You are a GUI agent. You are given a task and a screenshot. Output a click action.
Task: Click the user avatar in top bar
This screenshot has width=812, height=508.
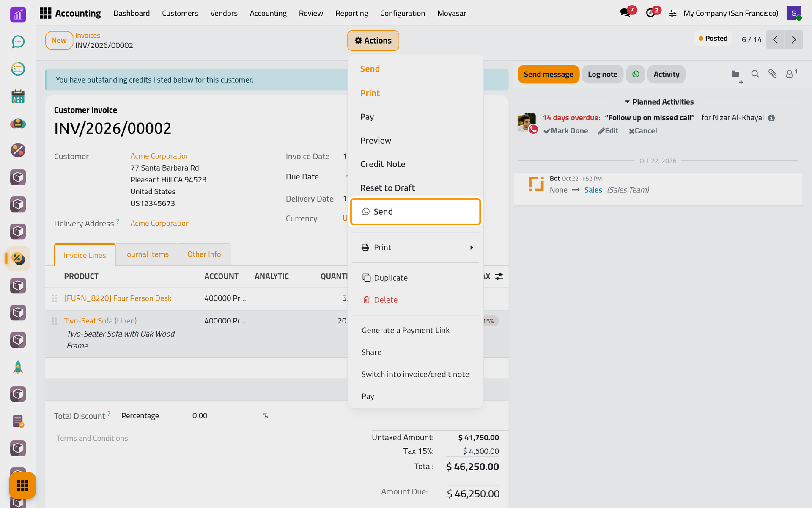[x=794, y=13]
